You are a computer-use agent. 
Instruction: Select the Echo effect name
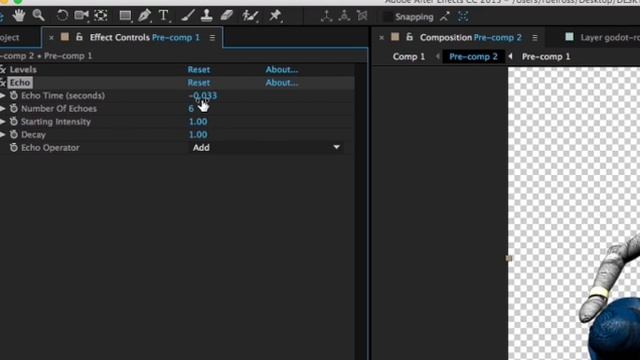[20, 82]
